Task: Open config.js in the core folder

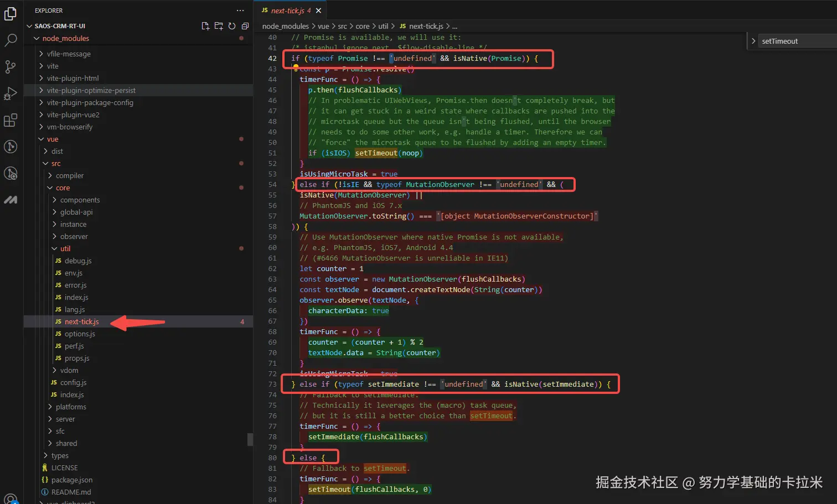Action: pos(138,382)
